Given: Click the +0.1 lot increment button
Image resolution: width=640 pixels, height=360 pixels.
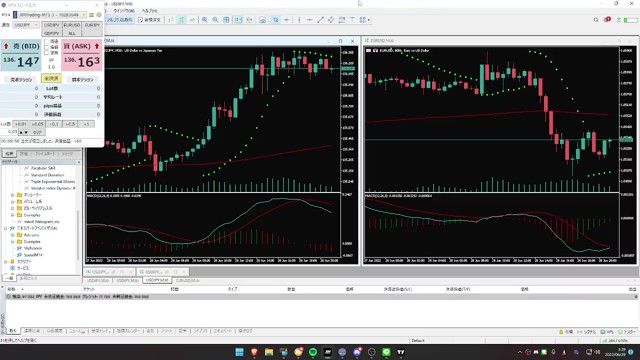Looking at the screenshot, I should coord(53,124).
